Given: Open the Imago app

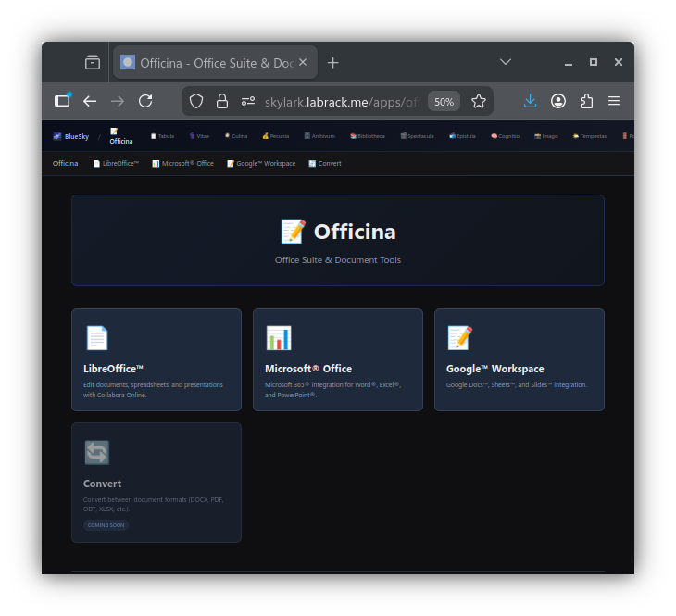Looking at the screenshot, I should pyautogui.click(x=545, y=136).
